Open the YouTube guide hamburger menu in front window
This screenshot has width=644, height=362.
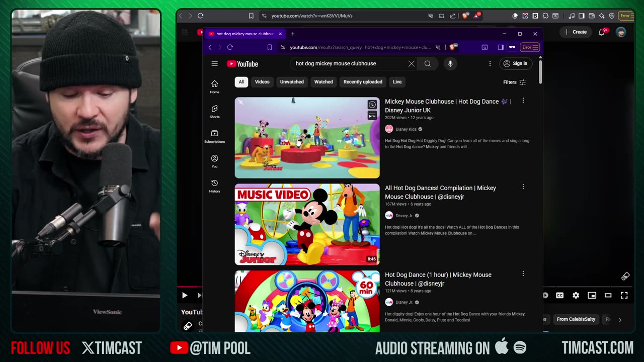coord(214,64)
